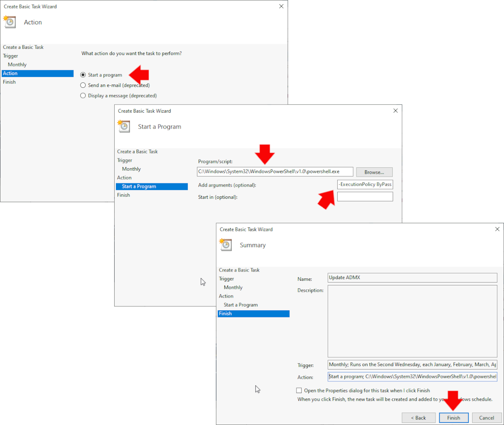504x425 pixels.
Task: Click Browse to pick a program
Action: 374,172
